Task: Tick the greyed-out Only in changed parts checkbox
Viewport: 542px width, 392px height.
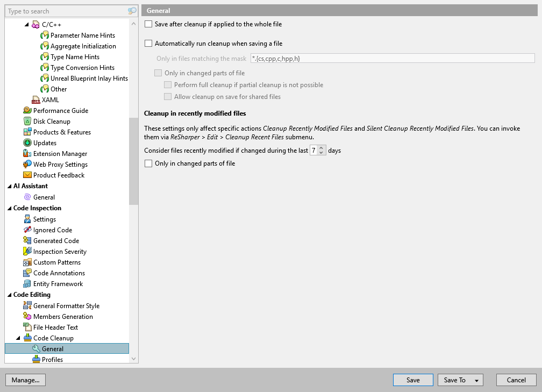Action: (158, 73)
